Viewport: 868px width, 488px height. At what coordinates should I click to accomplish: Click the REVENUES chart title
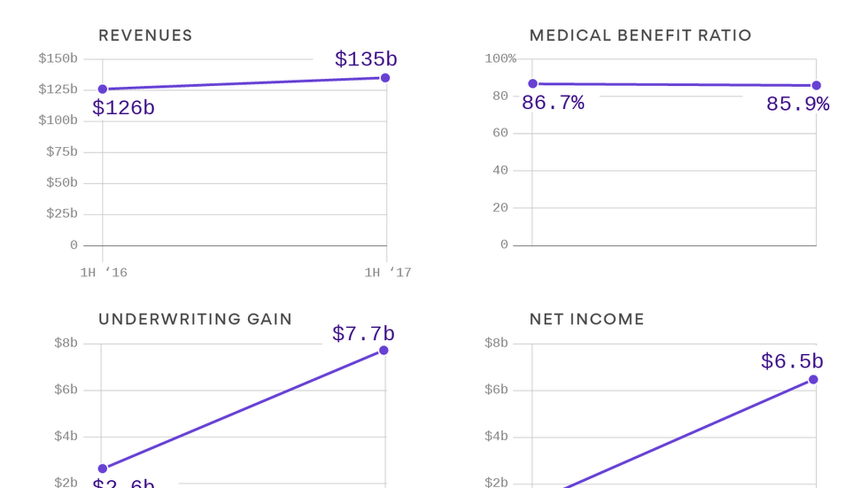tap(145, 36)
